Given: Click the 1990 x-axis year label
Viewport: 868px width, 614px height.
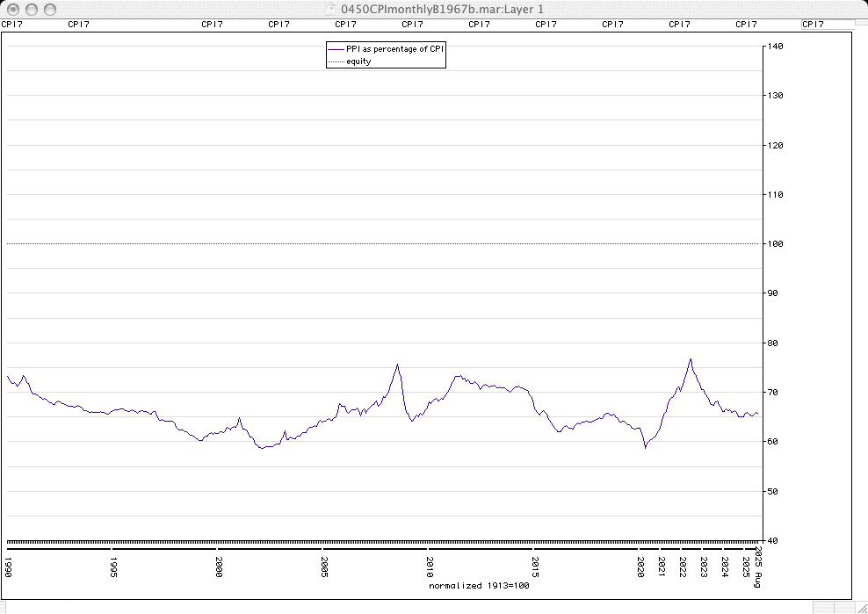Looking at the screenshot, I should [x=8, y=565].
